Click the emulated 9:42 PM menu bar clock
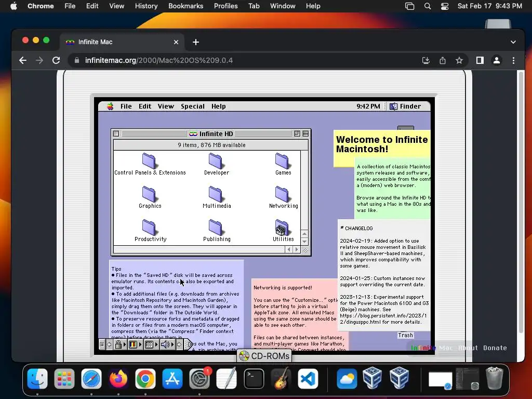The image size is (532, 399). 368,106
